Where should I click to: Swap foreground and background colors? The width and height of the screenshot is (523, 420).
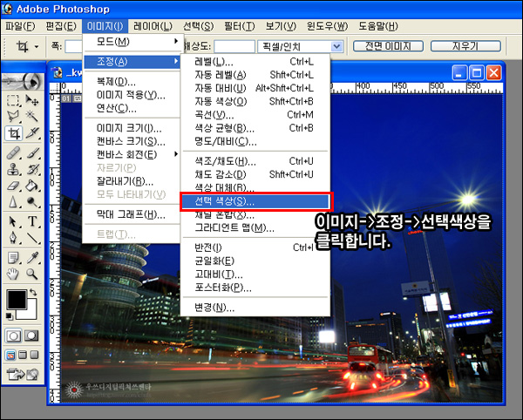coord(33,292)
